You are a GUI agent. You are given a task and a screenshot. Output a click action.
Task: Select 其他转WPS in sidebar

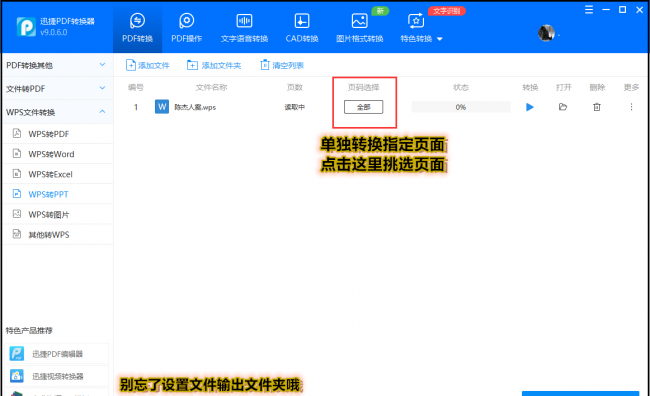[58, 235]
